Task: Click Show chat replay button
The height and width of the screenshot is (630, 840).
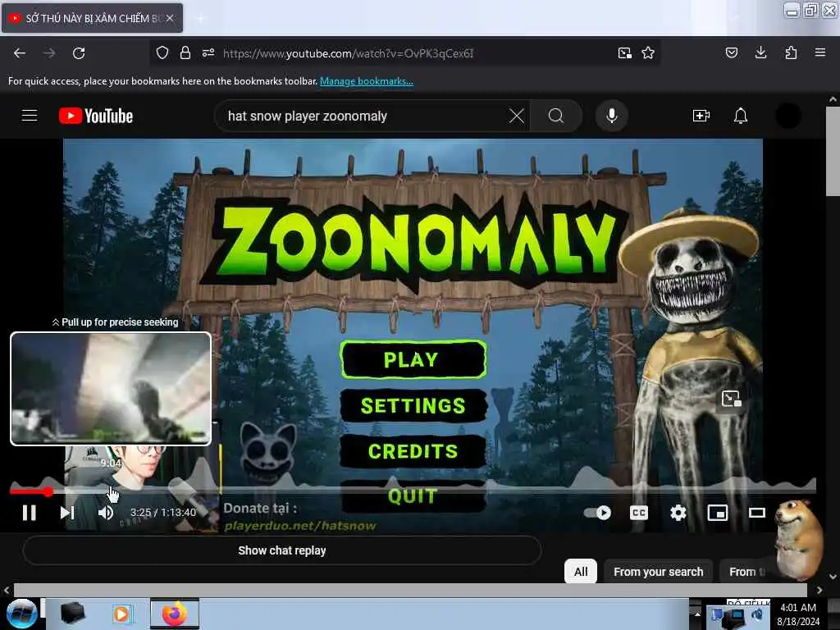Action: [x=282, y=550]
